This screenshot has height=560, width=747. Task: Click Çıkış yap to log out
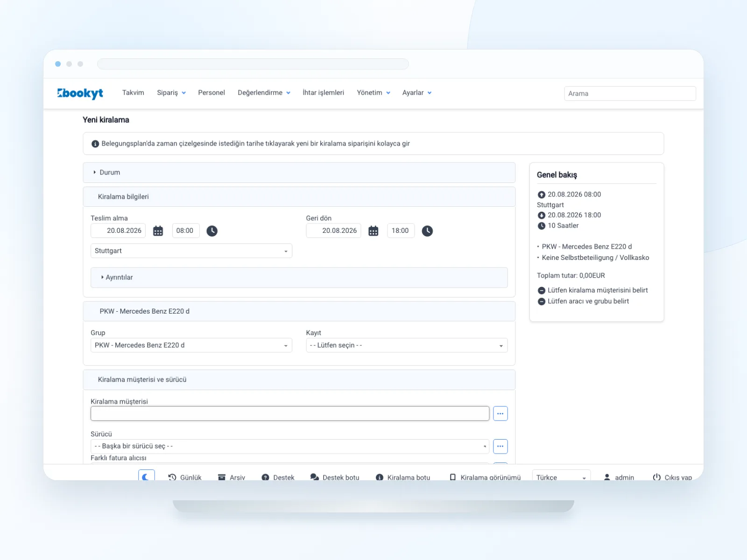(x=672, y=477)
